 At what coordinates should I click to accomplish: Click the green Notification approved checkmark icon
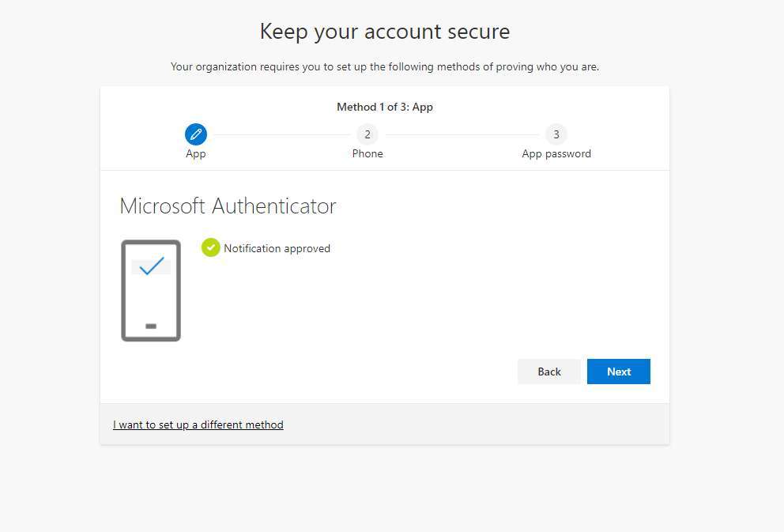pos(210,247)
